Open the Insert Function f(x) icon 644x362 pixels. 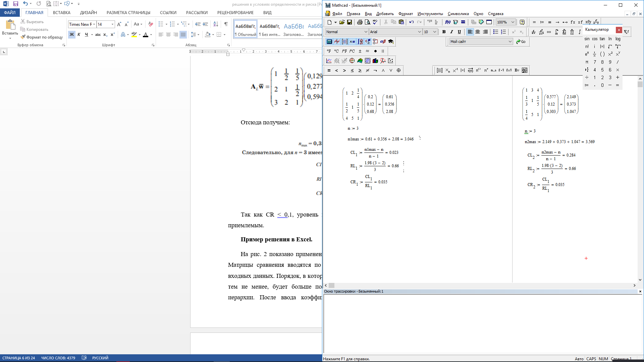[x=447, y=22]
